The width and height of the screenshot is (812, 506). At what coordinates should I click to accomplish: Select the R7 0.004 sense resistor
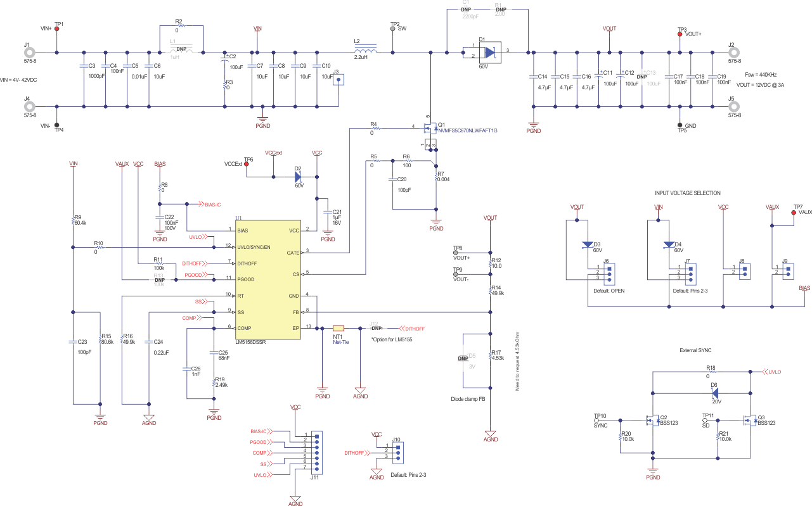(436, 177)
